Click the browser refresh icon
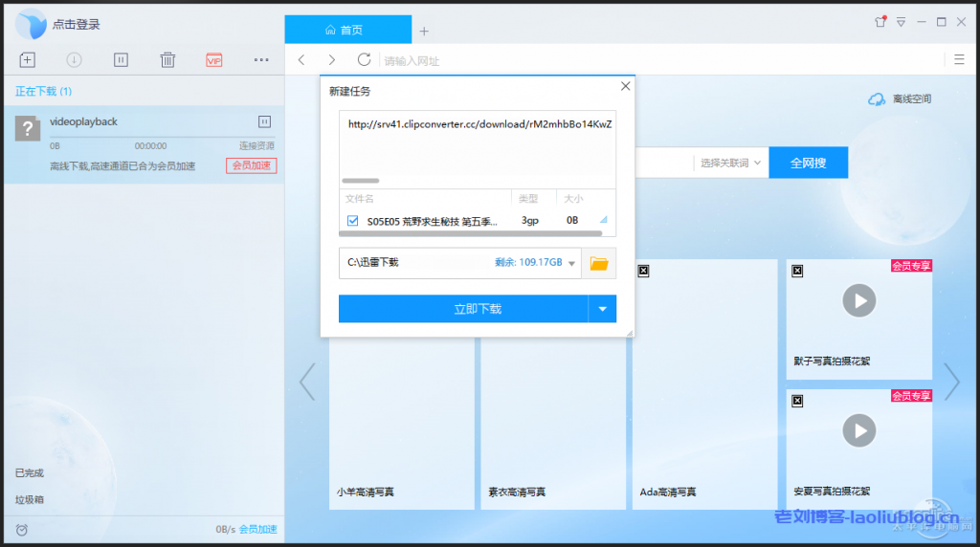This screenshot has width=980, height=547. click(x=364, y=60)
